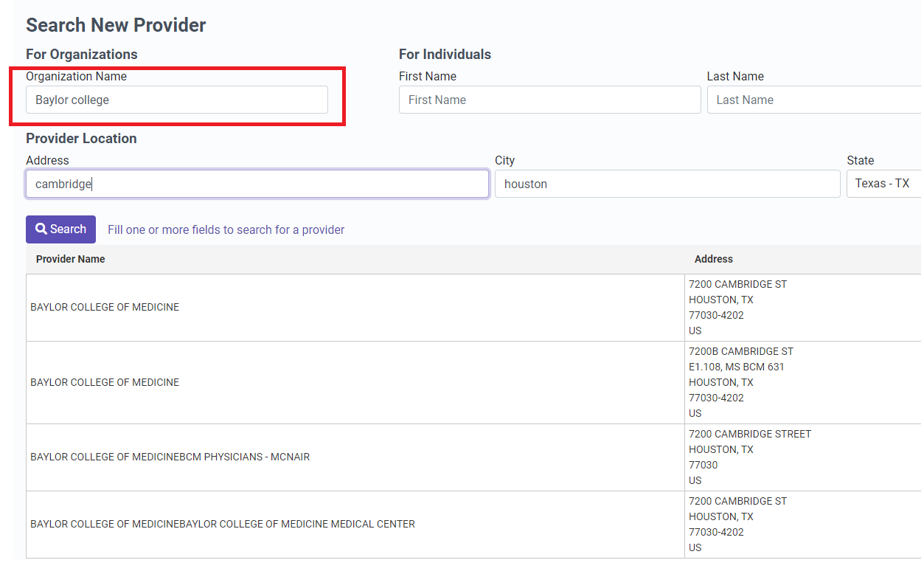
Task: Click the For Organizations section label
Action: [x=82, y=54]
